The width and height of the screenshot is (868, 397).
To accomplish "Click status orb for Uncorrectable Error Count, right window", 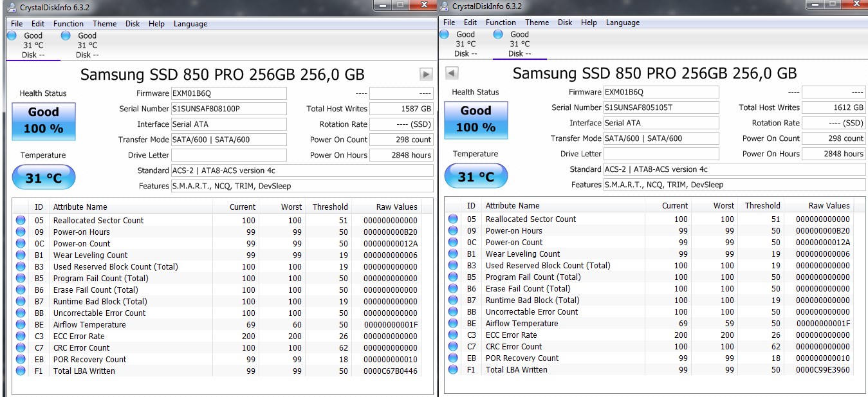I will [453, 311].
